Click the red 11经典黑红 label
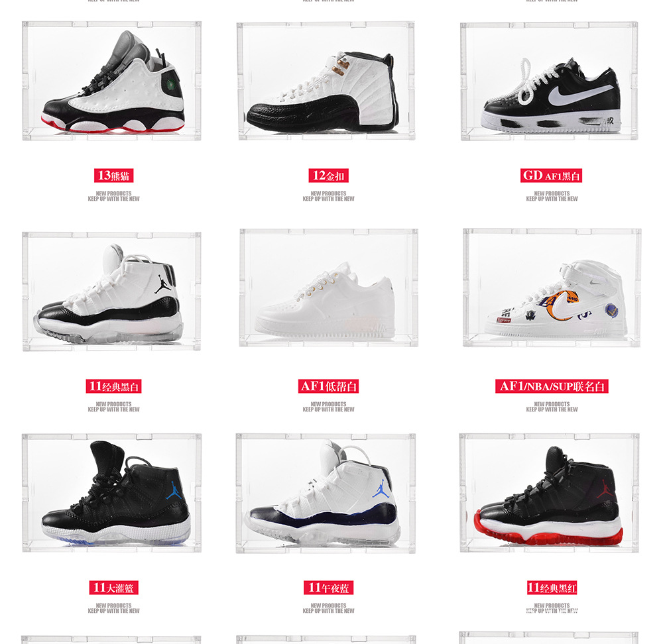 coord(552,588)
